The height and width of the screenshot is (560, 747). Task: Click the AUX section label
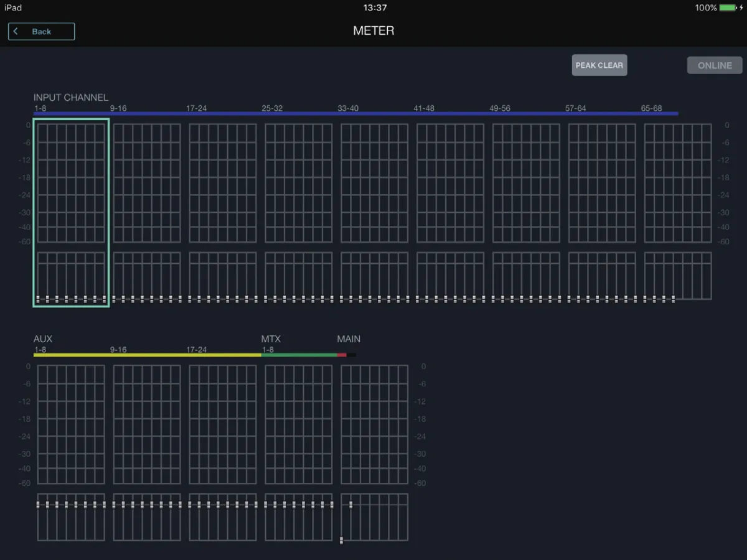coord(43,339)
